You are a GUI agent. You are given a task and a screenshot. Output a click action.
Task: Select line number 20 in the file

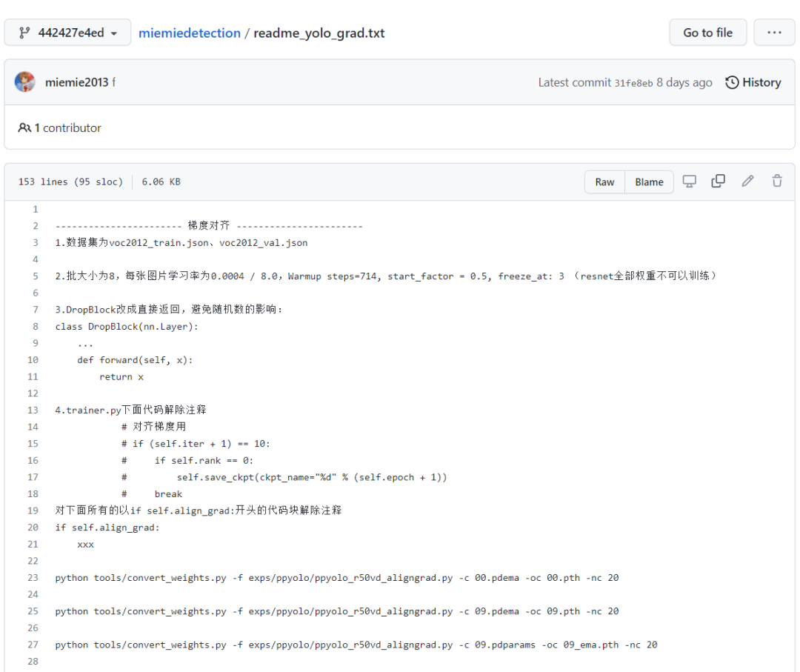point(33,528)
